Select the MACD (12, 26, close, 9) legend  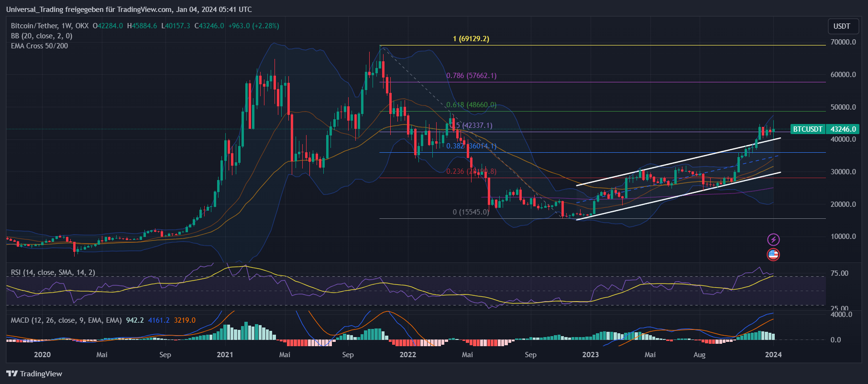tap(66, 320)
